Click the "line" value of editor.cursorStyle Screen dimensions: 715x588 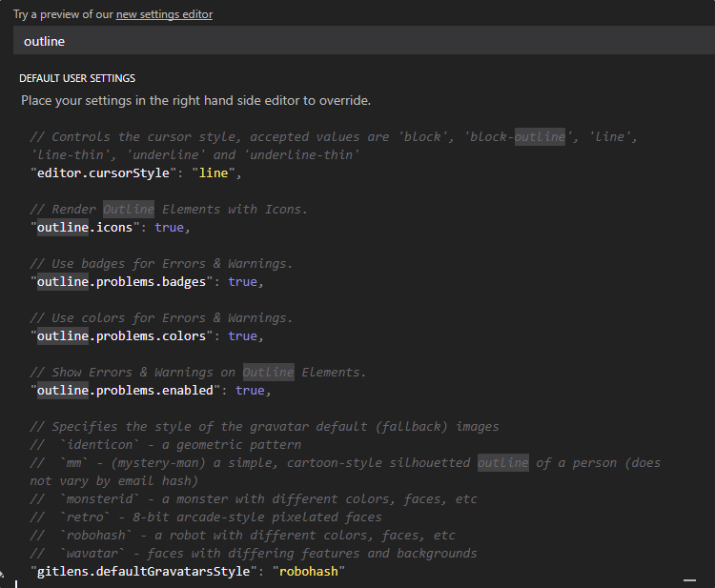(213, 173)
